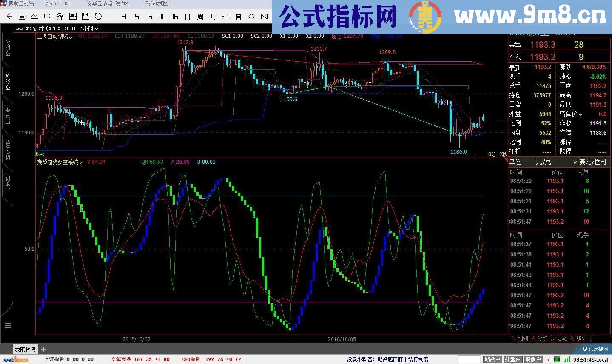The width and height of the screenshot is (612, 364).
Task: Click the save layout disk icon
Action: coord(86,17)
